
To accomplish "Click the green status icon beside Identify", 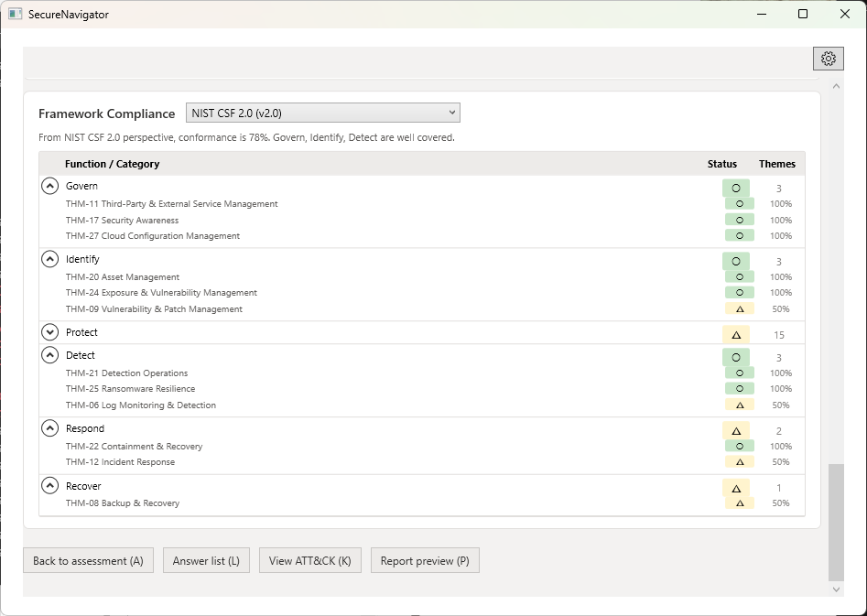I will point(738,259).
